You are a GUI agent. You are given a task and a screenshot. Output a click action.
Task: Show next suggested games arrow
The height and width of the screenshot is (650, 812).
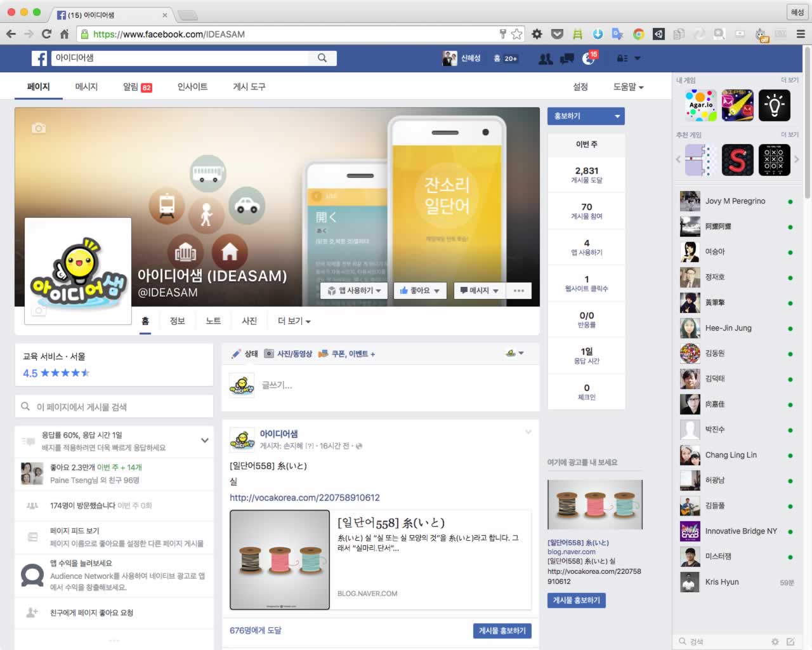tap(797, 159)
